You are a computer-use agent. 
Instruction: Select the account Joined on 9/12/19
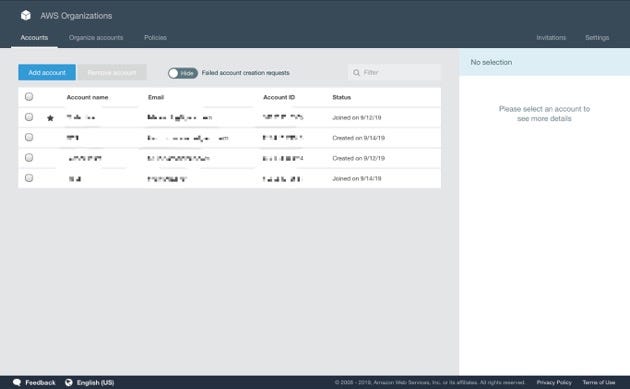pyautogui.click(x=29, y=117)
